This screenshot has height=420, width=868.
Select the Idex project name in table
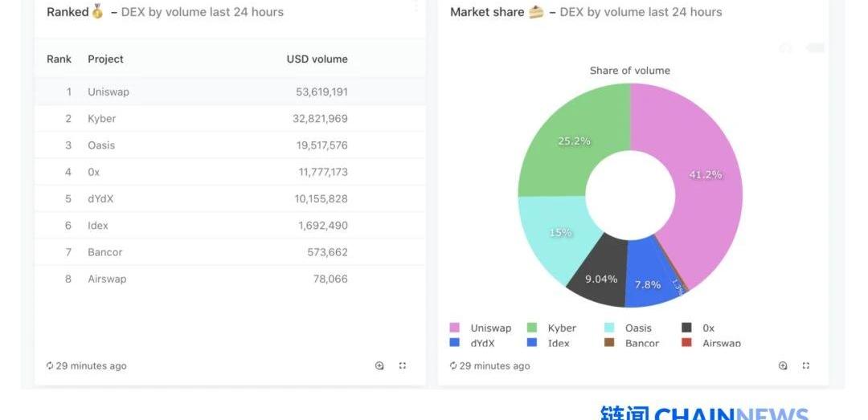pyautogui.click(x=97, y=225)
